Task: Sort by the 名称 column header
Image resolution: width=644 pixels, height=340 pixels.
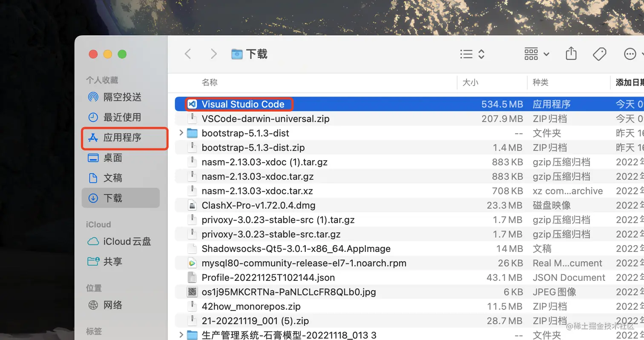Action: coord(210,83)
